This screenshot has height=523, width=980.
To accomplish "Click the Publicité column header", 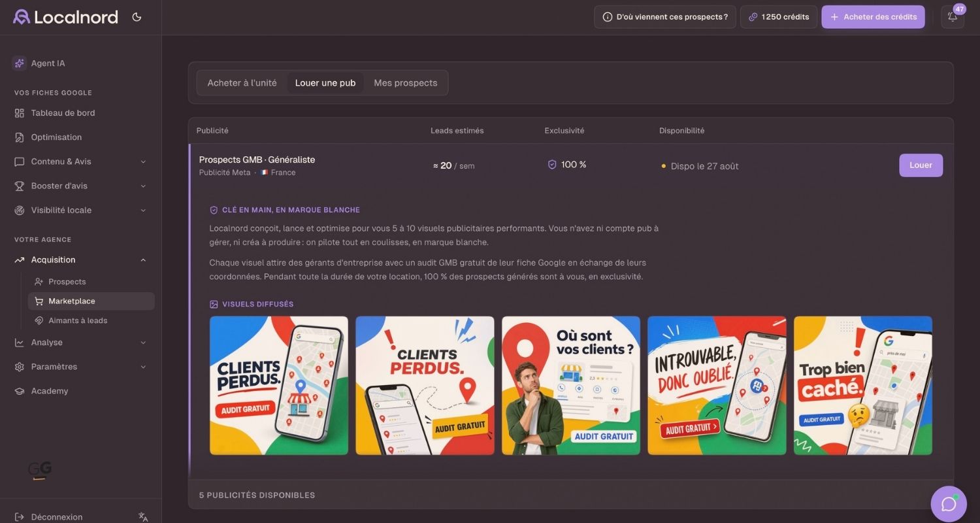I will [x=212, y=131].
